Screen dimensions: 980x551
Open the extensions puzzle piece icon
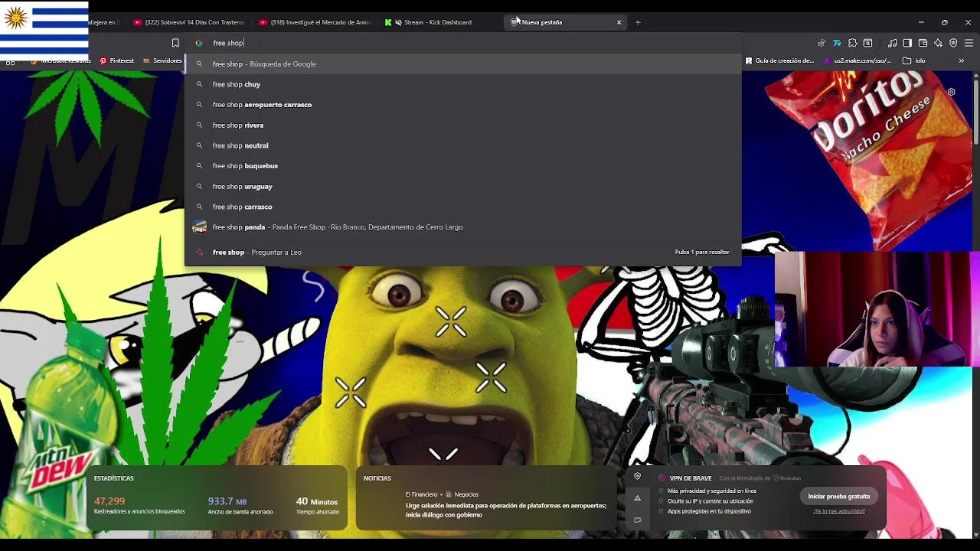tap(852, 43)
